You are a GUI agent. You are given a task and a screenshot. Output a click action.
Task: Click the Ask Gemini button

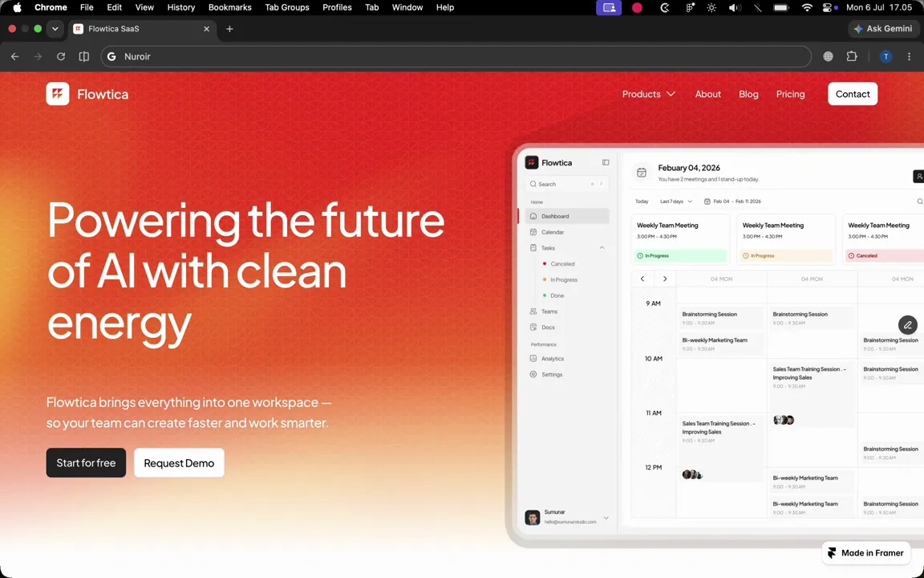(883, 28)
